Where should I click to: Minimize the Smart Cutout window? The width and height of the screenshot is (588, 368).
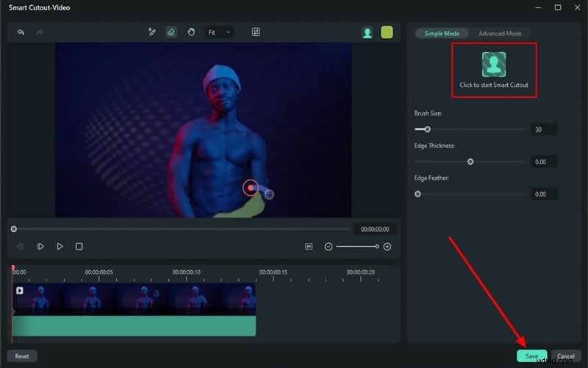539,7
